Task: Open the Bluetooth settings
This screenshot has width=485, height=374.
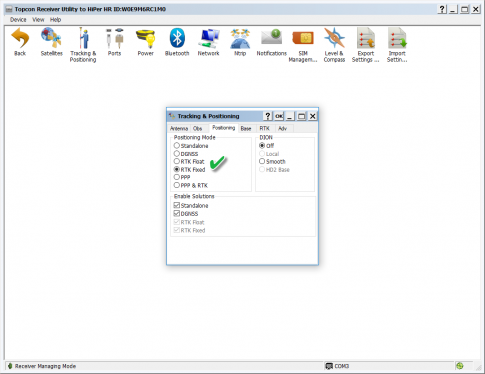Action: click(177, 38)
